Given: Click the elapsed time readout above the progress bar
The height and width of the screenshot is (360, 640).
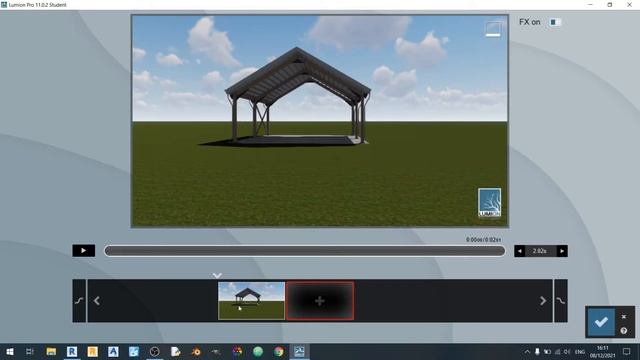Looking at the screenshot, I should pos(483,240).
